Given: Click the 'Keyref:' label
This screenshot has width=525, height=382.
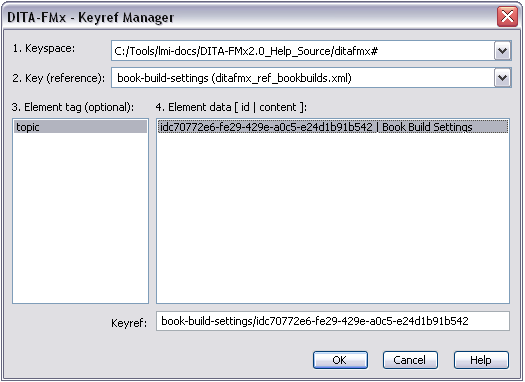Looking at the screenshot, I should [129, 323].
